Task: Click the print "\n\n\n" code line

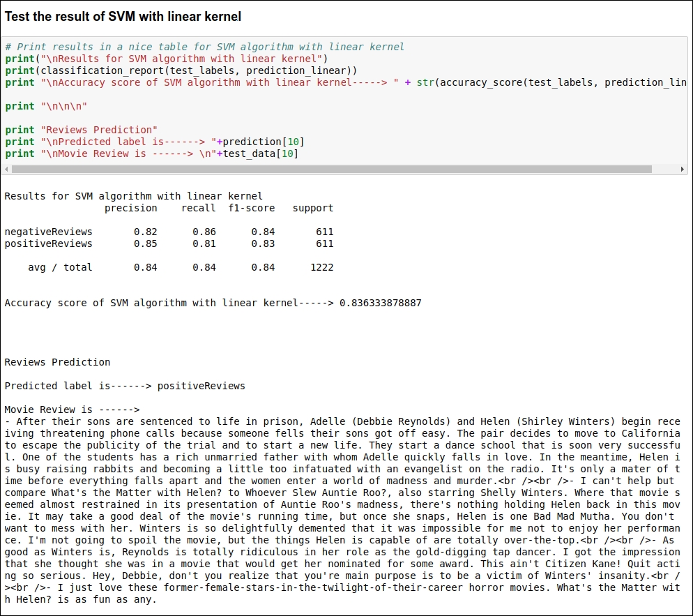Action: 46,107
